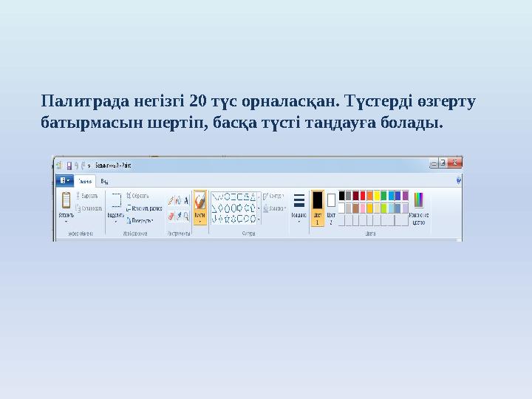Open the Повернуть rotate dropdown

(x=140, y=220)
